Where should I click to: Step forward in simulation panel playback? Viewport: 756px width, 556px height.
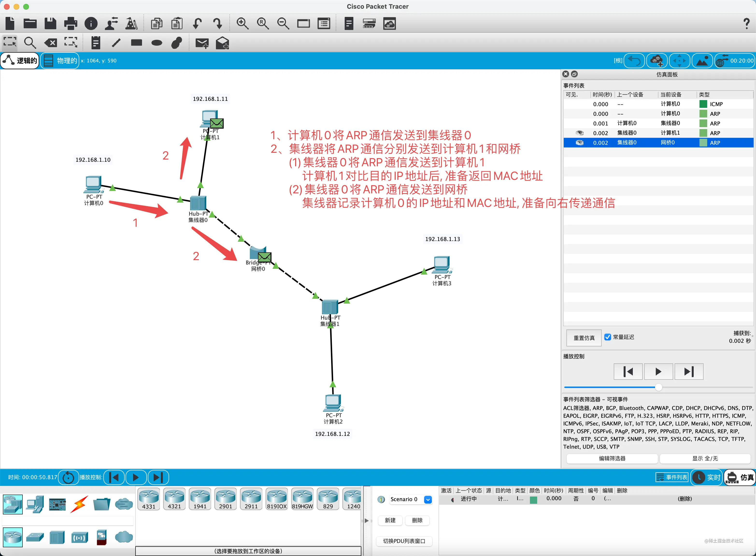[689, 372]
